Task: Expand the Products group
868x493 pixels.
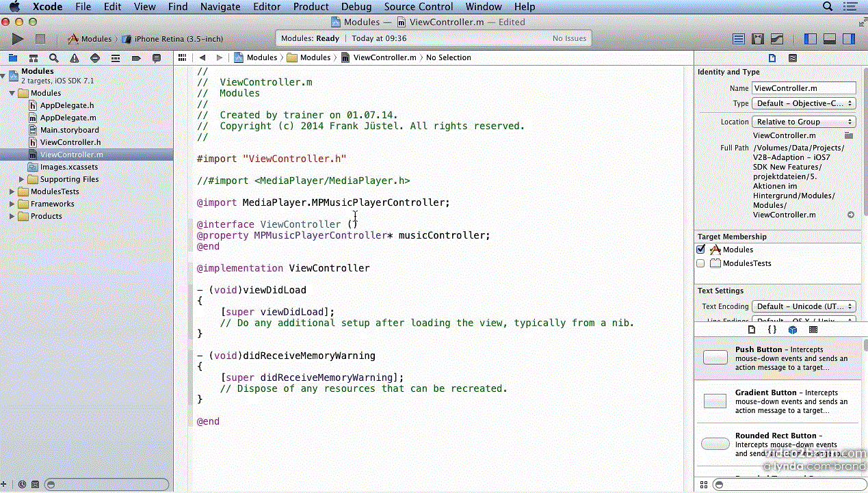Action: point(12,216)
